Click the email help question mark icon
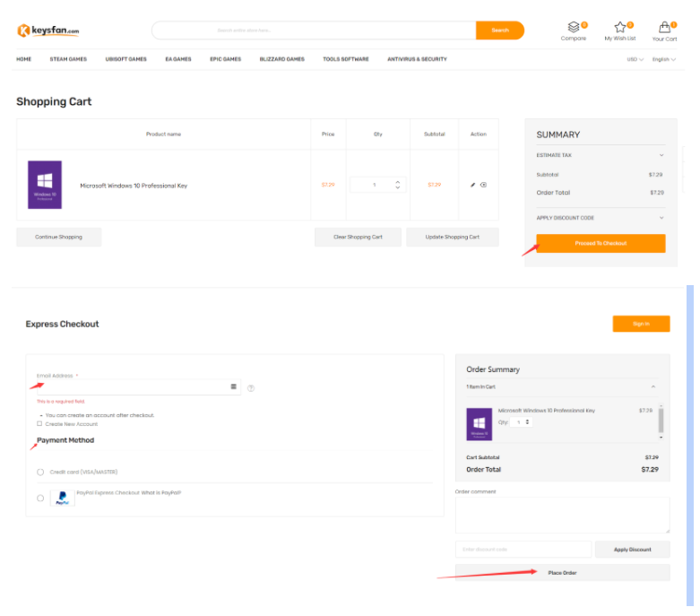 point(251,388)
